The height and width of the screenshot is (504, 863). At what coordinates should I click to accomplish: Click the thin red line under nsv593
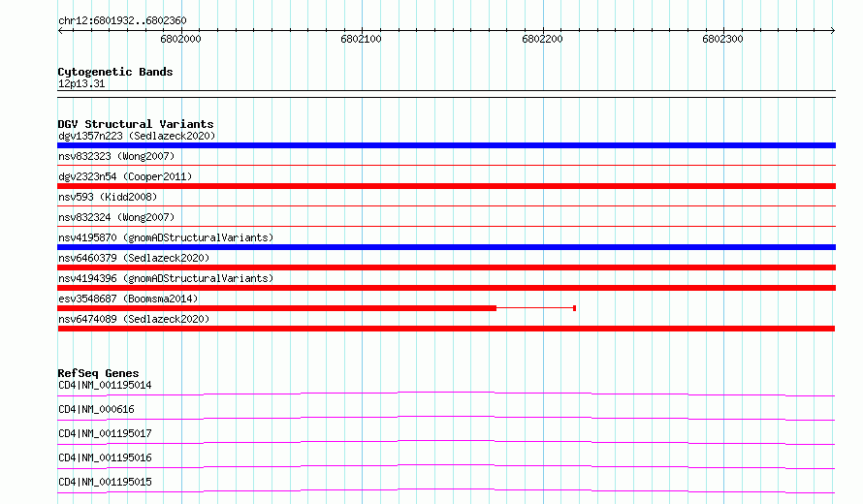(x=446, y=205)
